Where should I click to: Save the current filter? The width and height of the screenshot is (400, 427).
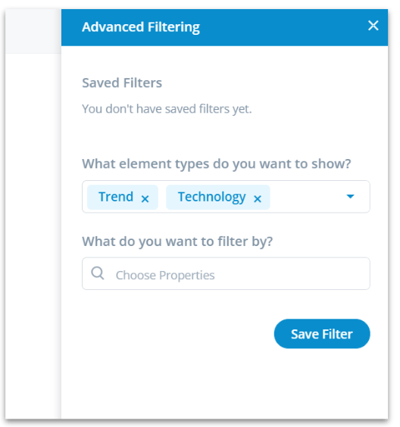click(x=322, y=334)
